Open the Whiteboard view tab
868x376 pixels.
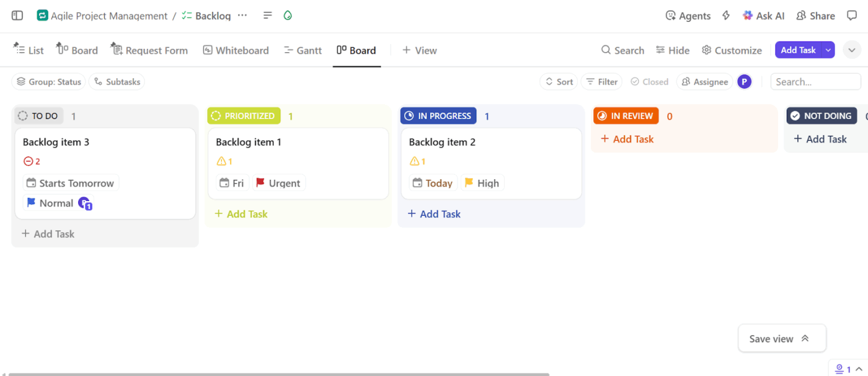236,50
